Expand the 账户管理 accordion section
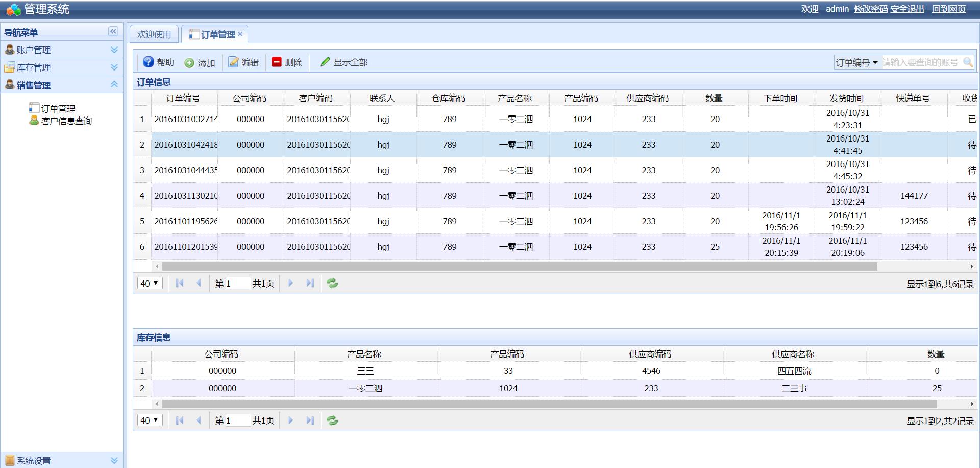This screenshot has width=980, height=468. point(114,50)
